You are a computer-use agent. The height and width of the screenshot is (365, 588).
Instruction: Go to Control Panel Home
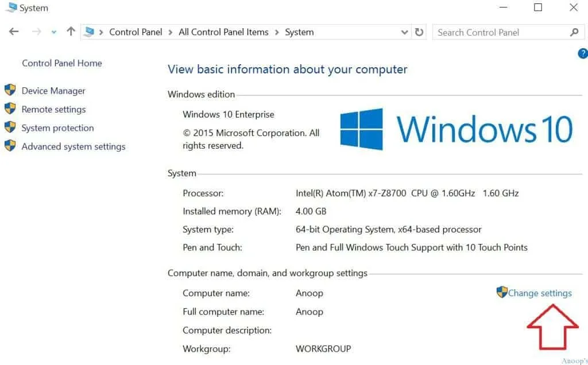tap(61, 63)
